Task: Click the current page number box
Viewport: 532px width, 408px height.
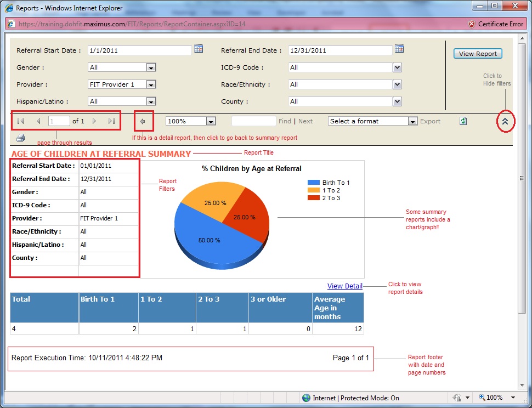Action: tap(59, 121)
